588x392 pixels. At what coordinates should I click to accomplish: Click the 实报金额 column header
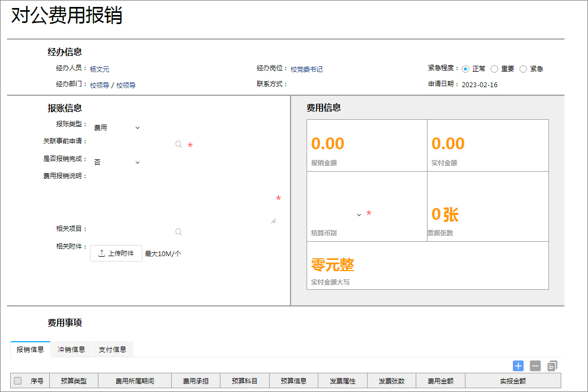[513, 381]
